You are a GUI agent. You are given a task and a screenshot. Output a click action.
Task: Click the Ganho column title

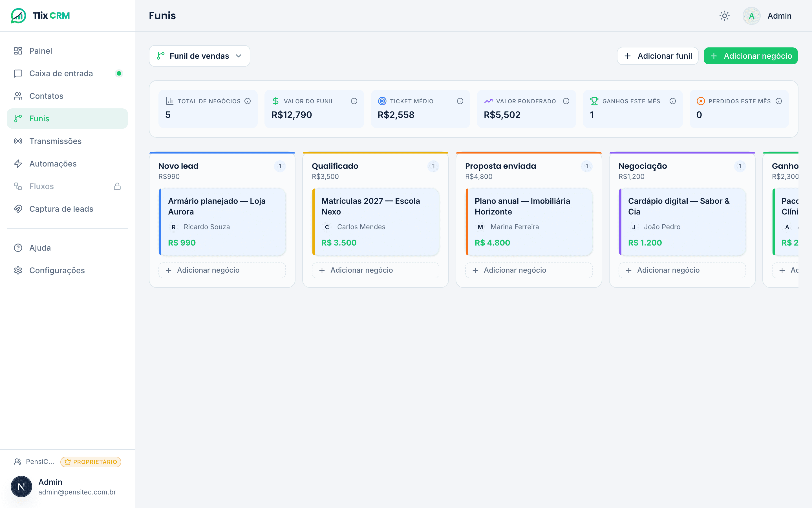click(785, 166)
